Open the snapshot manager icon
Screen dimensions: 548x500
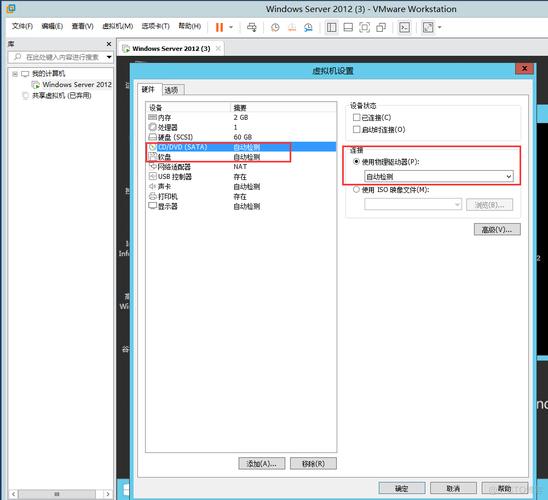click(308, 27)
